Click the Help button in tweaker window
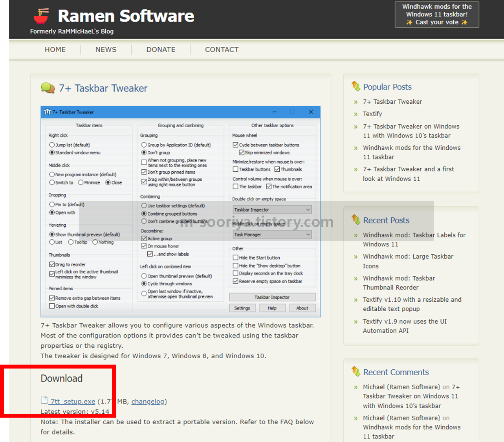 pos(272,308)
